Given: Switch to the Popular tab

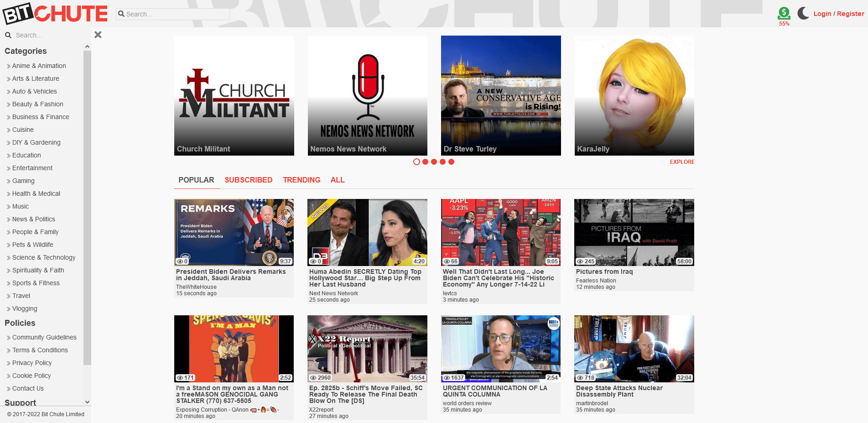Looking at the screenshot, I should click(197, 180).
